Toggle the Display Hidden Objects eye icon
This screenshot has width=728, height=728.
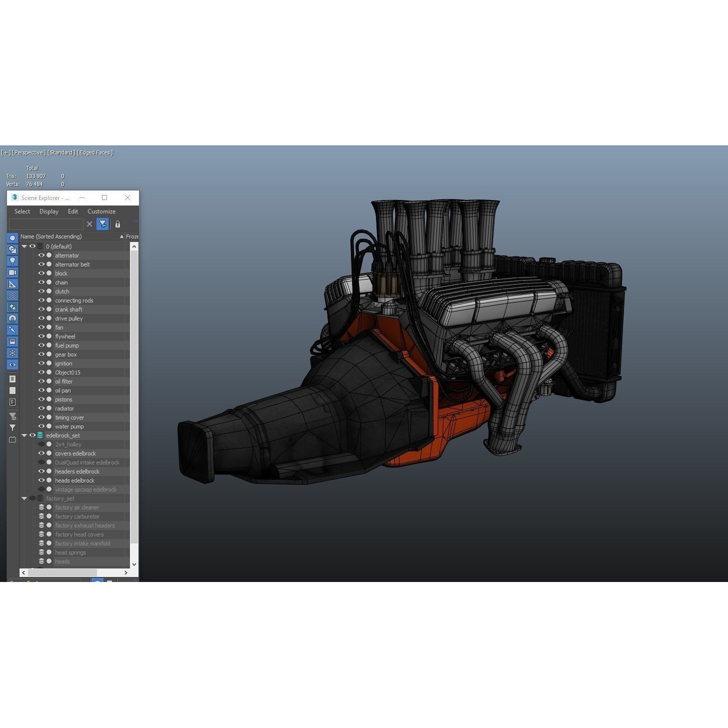[x=12, y=365]
